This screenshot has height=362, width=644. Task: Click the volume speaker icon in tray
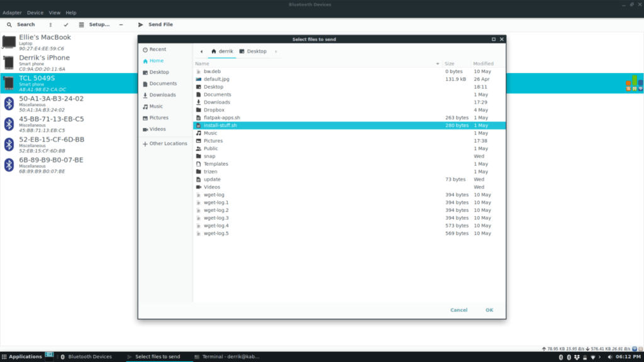[x=609, y=357]
